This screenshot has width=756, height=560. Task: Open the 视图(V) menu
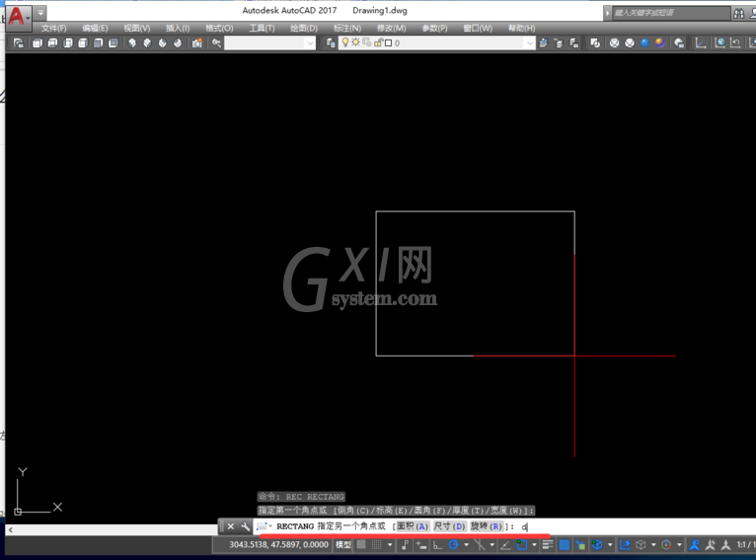pyautogui.click(x=137, y=29)
